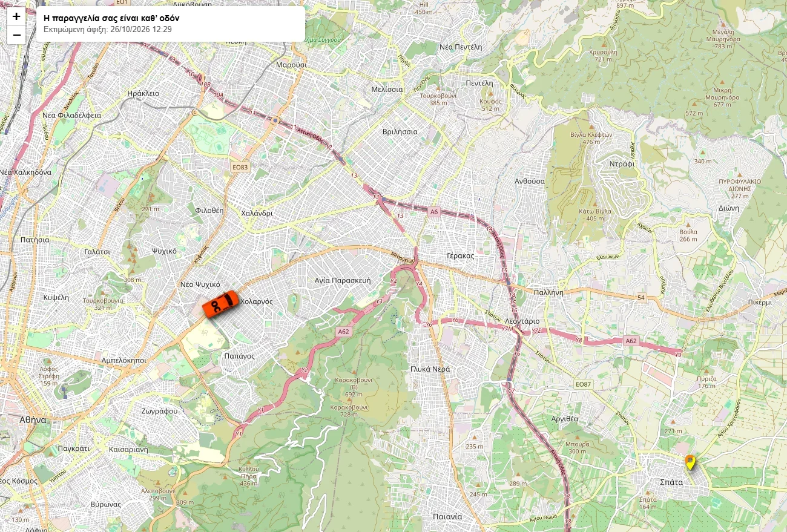Click the EO83 road shield
Image resolution: width=787 pixels, height=532 pixels.
coord(240,167)
